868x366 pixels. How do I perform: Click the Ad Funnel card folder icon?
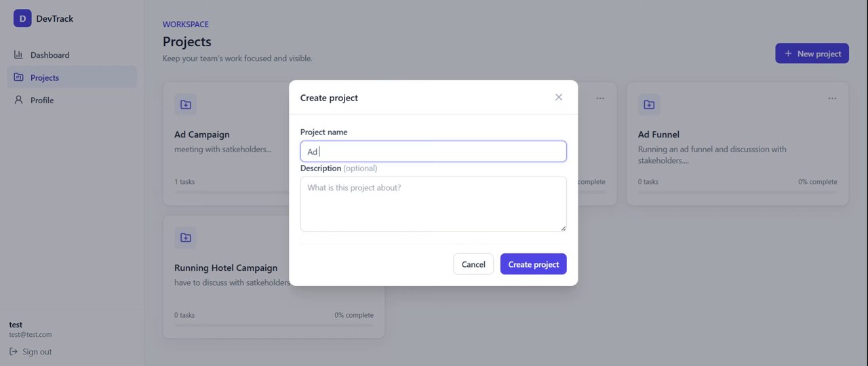649,105
